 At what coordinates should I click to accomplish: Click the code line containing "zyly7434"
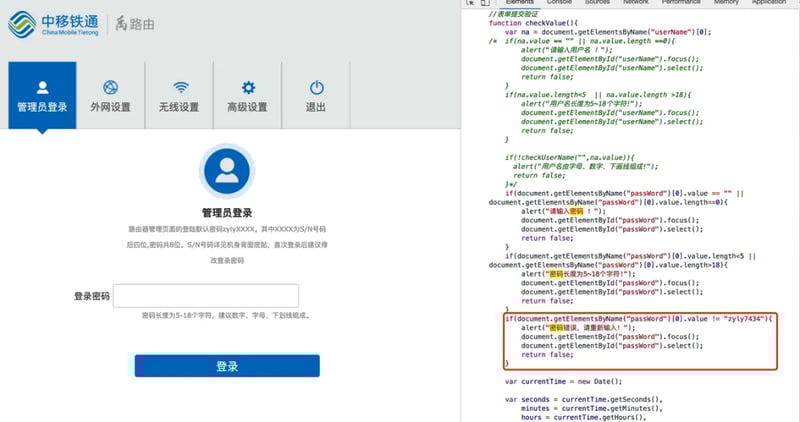point(639,318)
